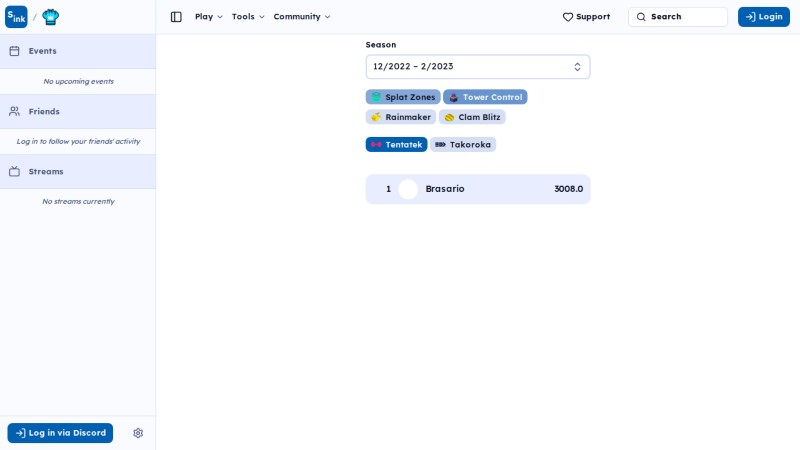Select the Tentatek division icon

tap(376, 144)
